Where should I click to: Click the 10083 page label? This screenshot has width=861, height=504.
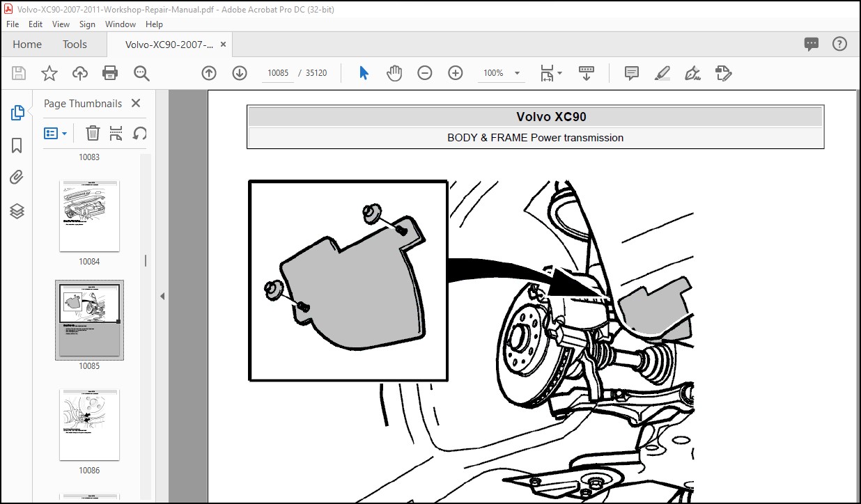point(89,157)
